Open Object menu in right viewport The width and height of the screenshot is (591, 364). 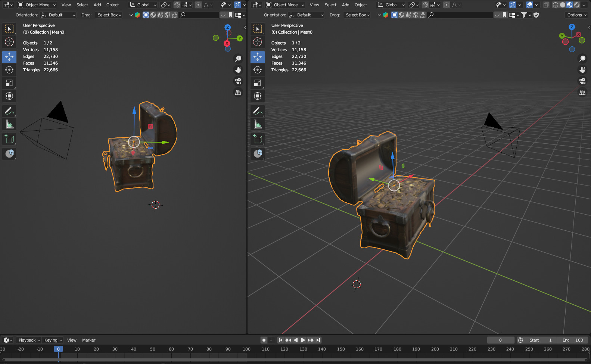pyautogui.click(x=361, y=5)
